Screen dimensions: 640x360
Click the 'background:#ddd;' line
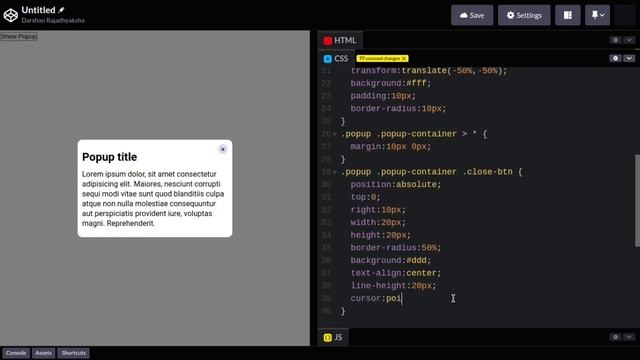tap(391, 260)
